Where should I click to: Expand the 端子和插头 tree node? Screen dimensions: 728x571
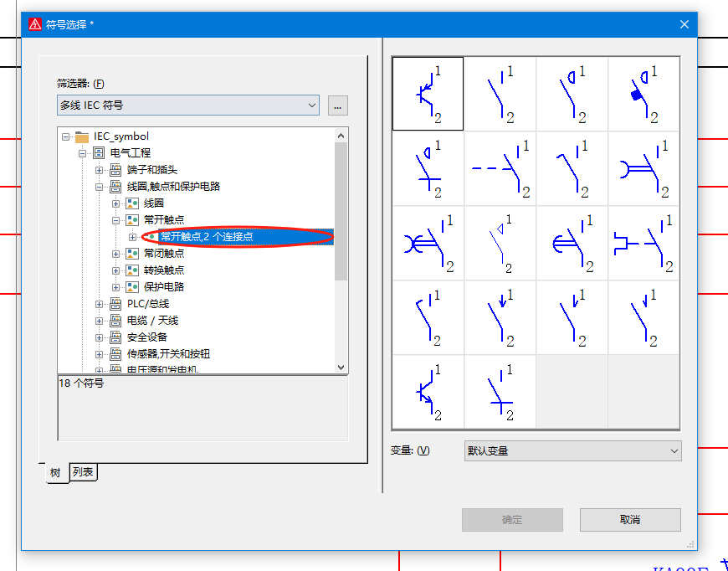(x=99, y=170)
